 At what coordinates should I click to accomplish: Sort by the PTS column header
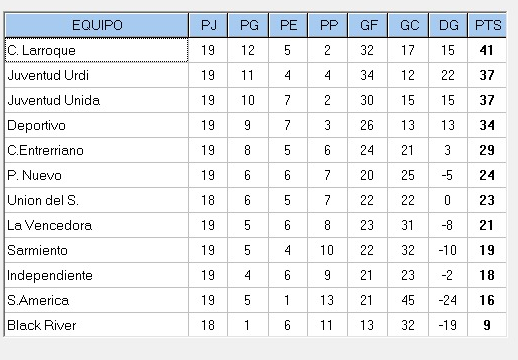point(487,25)
